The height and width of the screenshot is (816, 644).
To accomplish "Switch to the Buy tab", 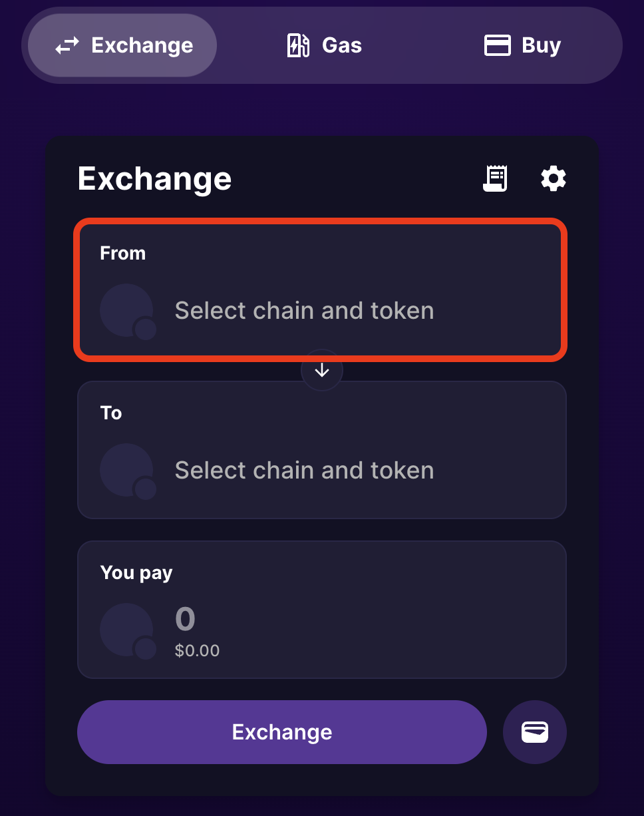I will pyautogui.click(x=523, y=45).
